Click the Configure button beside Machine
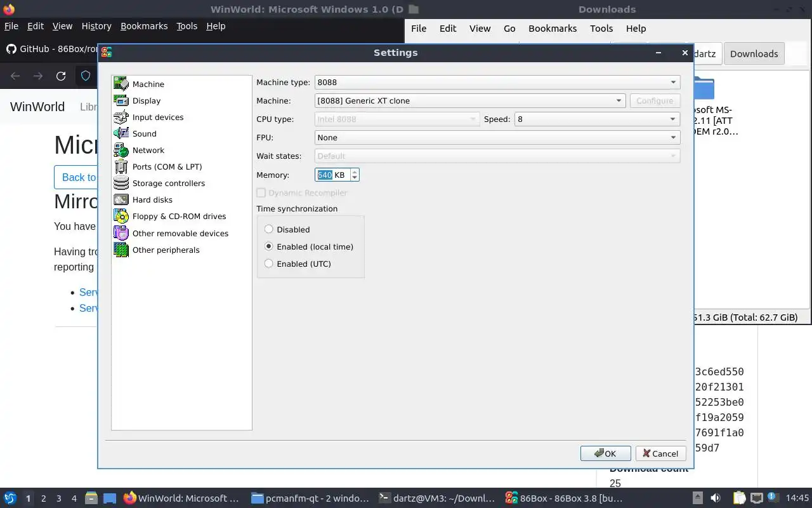 [x=655, y=100]
